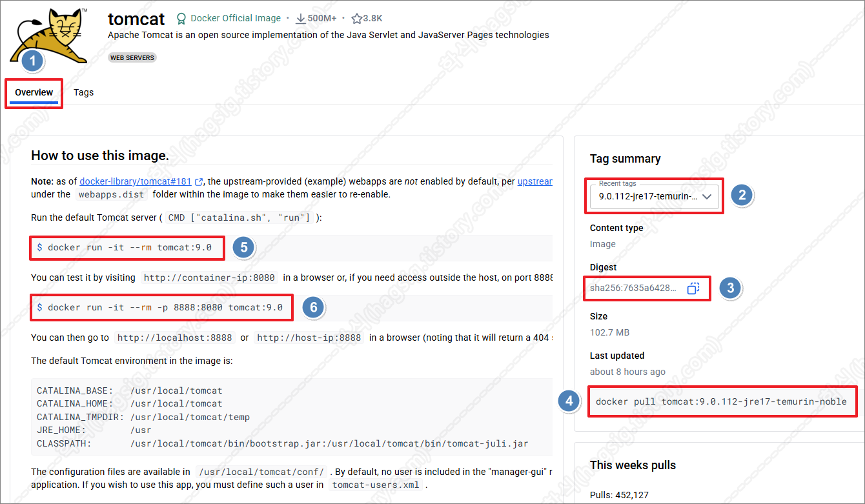The width and height of the screenshot is (865, 504).
Task: Click the 'webapps.dist' inline code
Action: click(112, 194)
